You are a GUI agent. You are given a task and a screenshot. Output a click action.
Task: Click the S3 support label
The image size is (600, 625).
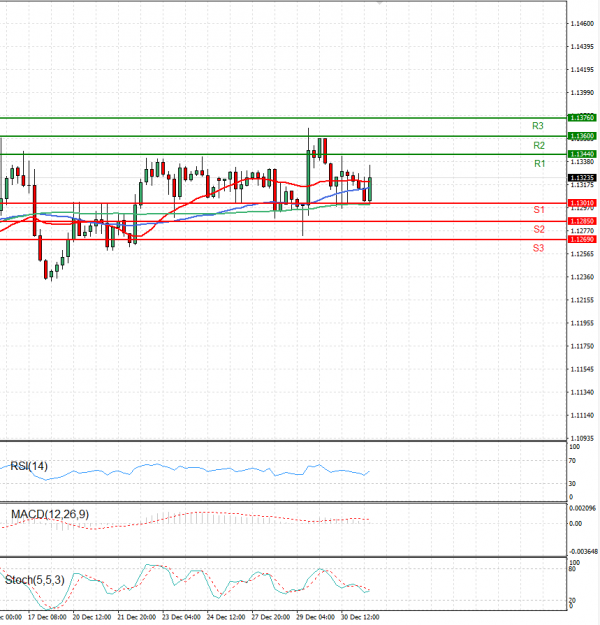[x=538, y=248]
